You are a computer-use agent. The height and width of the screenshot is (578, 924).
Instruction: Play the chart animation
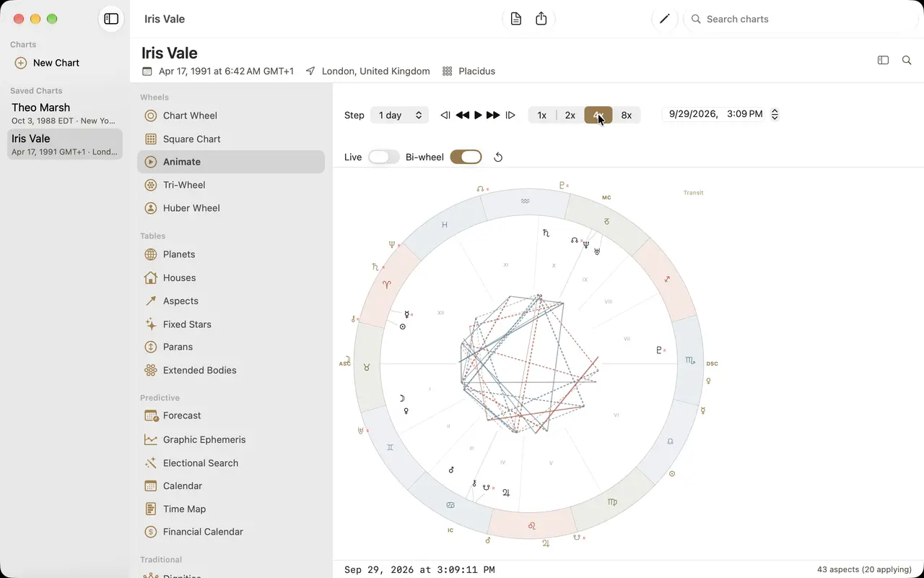pos(478,115)
